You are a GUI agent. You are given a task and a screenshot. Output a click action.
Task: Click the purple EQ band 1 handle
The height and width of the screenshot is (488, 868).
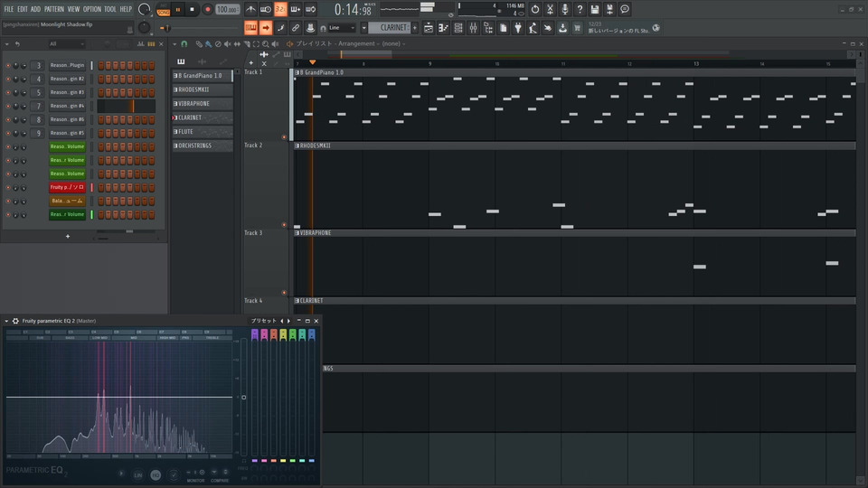coord(255,333)
